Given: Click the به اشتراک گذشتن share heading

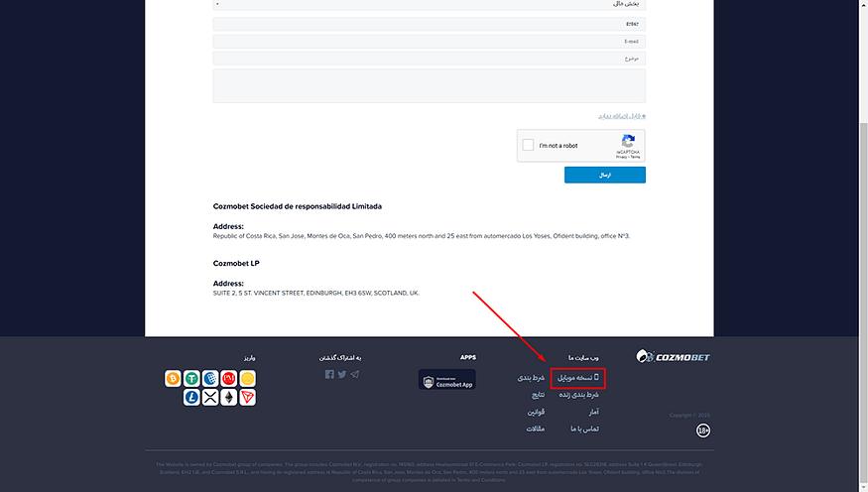Looking at the screenshot, I should click(x=340, y=358).
